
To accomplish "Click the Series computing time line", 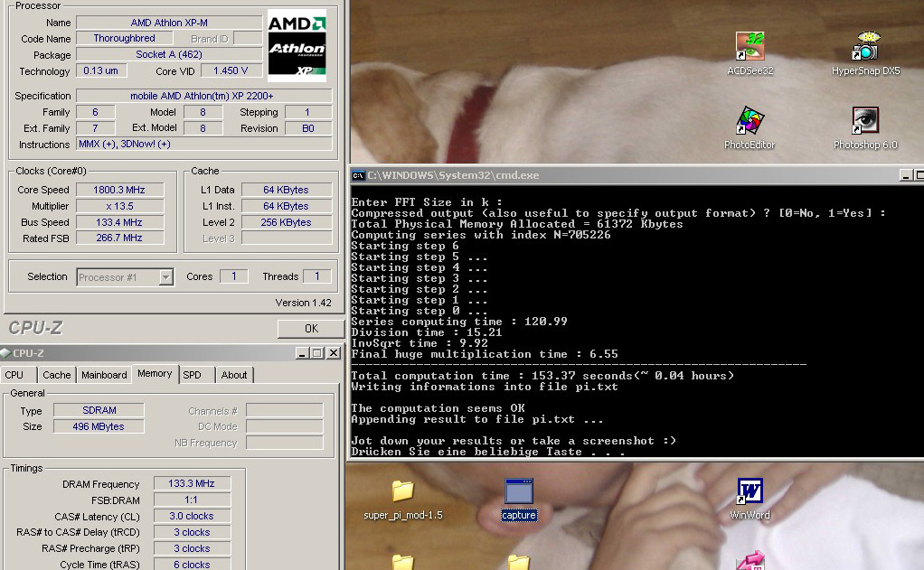I will (x=459, y=322).
